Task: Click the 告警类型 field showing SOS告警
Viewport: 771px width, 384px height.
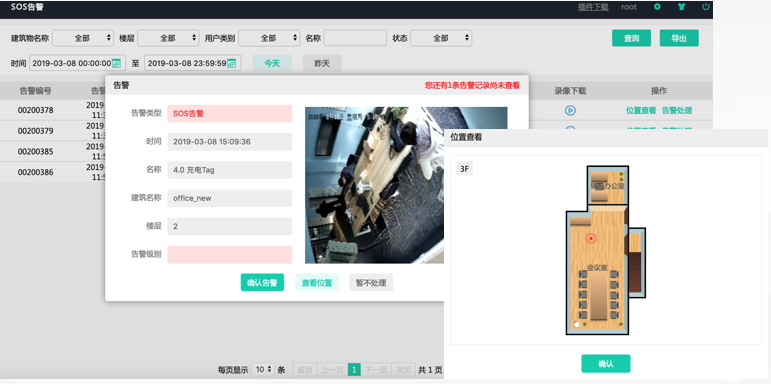Action: pyautogui.click(x=230, y=114)
